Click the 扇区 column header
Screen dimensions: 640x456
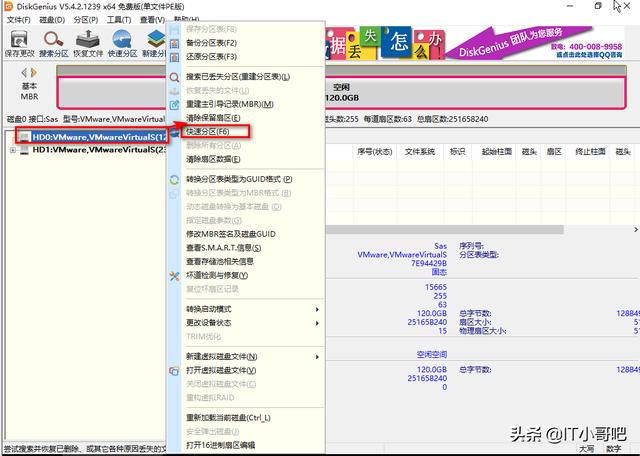(554, 152)
